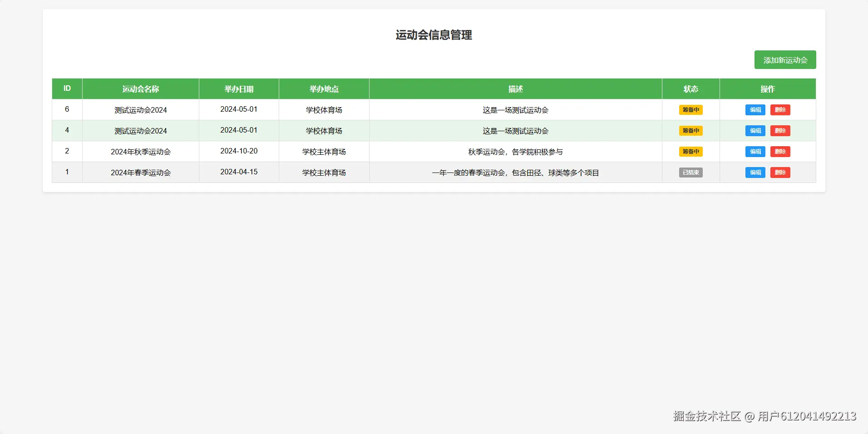Select the 状态 column header
868x434 pixels.
point(691,89)
